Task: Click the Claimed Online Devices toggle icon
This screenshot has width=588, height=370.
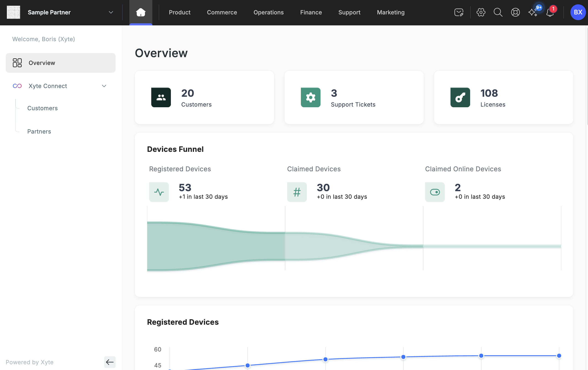Action: coord(435,192)
